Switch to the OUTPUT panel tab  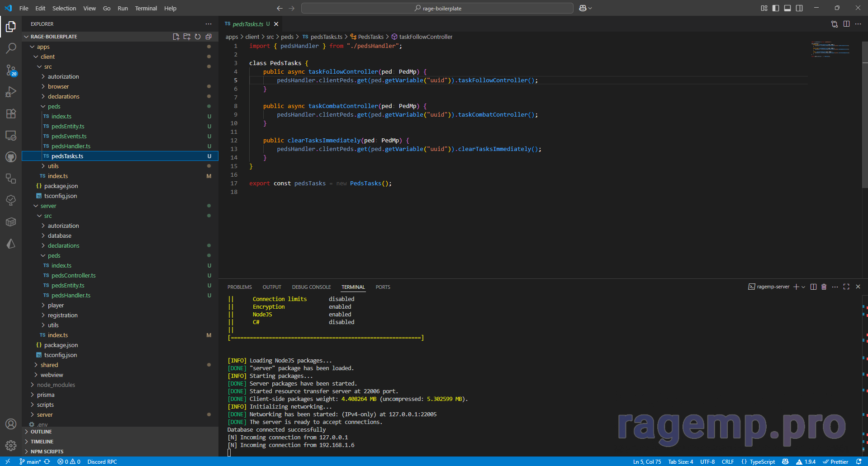[272, 287]
